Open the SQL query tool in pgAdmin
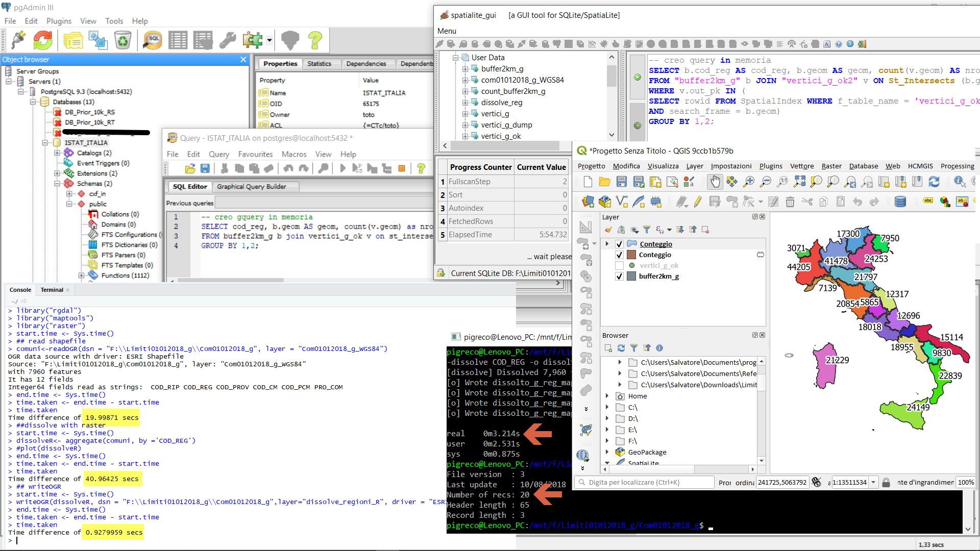Viewport: 980px width, 551px height. click(x=152, y=40)
